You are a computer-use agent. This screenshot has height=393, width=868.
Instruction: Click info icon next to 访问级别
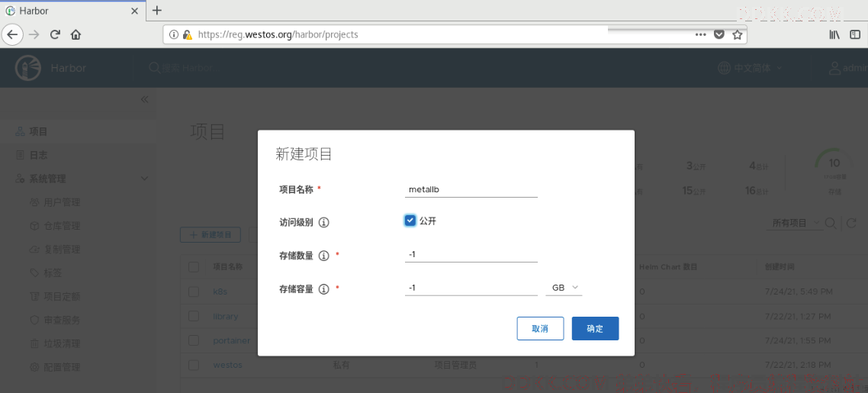(x=324, y=223)
